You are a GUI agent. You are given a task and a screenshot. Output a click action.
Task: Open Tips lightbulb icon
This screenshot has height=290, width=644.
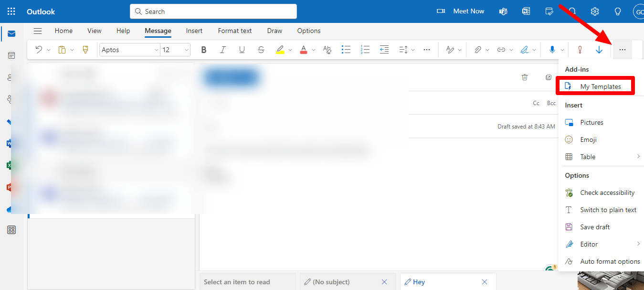pyautogui.click(x=618, y=11)
